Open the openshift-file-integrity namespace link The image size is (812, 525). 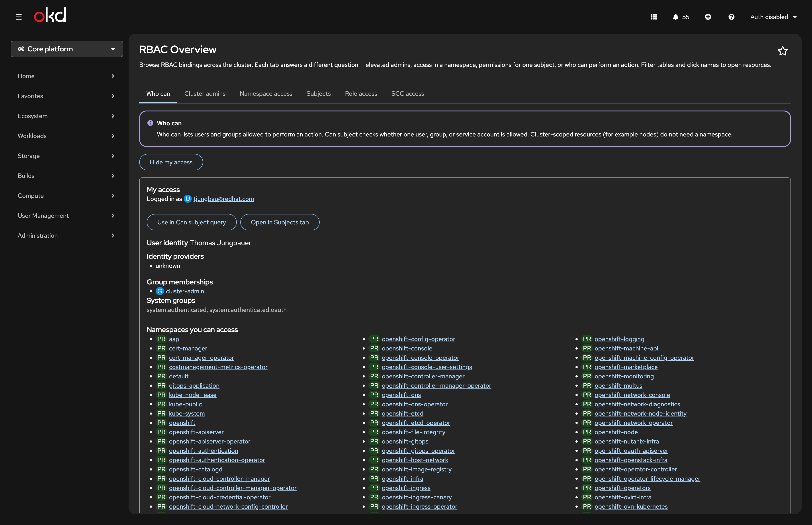point(413,432)
